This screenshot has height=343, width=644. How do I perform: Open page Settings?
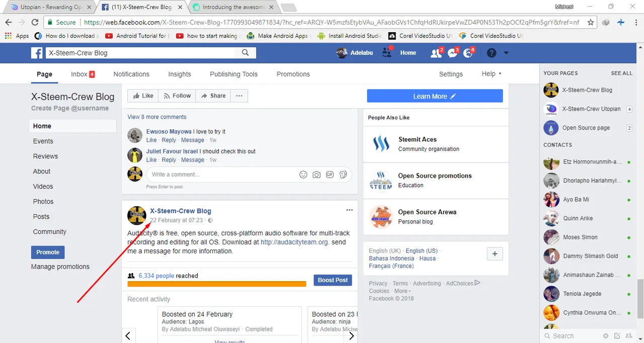pos(451,74)
